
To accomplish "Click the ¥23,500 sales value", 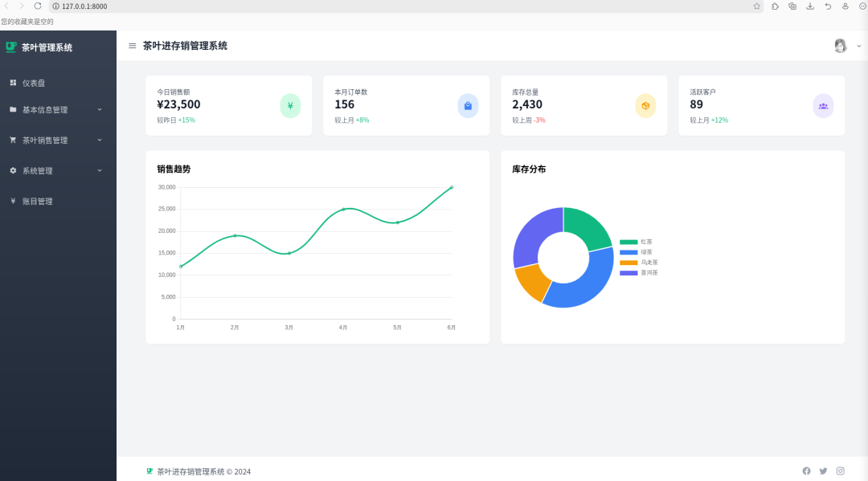I will [x=178, y=104].
